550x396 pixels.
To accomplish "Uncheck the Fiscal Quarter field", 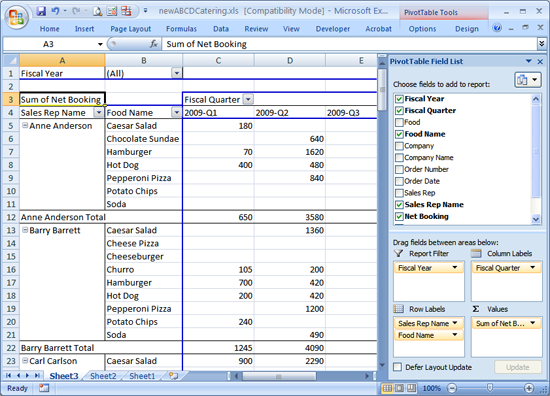I will (x=399, y=111).
